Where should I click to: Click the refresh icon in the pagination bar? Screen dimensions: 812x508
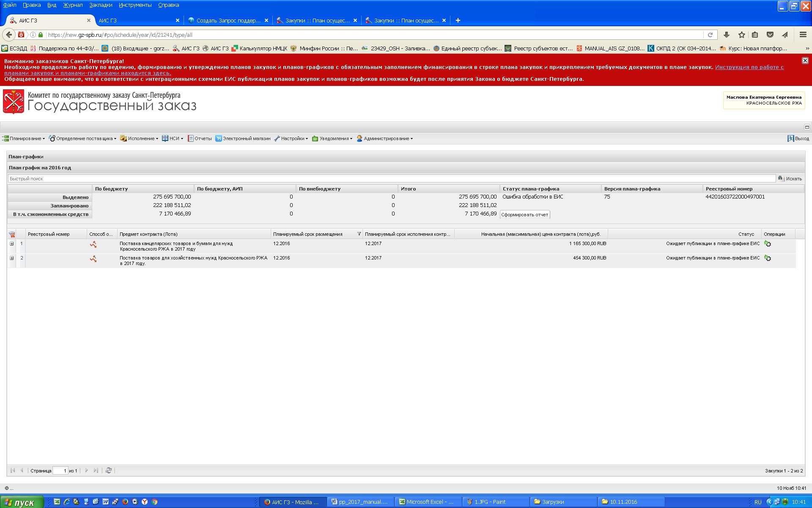point(109,470)
